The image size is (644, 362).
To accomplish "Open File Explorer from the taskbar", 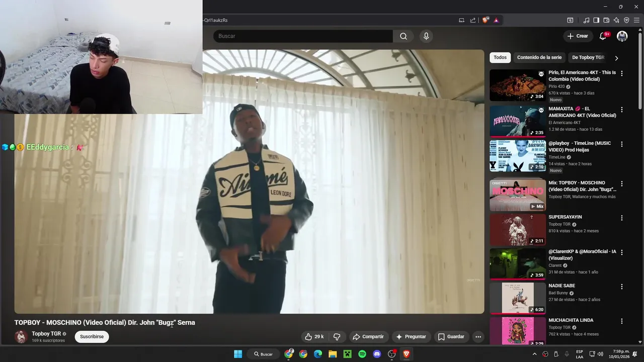I will click(333, 354).
